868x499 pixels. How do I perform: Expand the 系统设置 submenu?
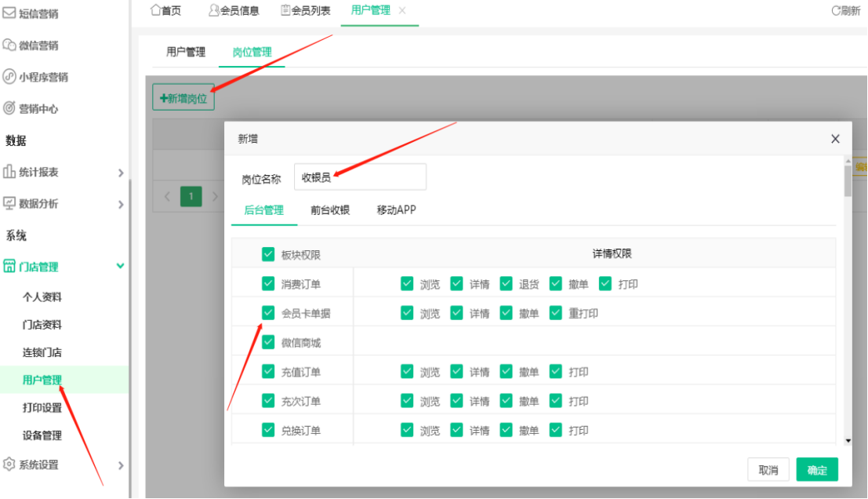click(x=121, y=464)
